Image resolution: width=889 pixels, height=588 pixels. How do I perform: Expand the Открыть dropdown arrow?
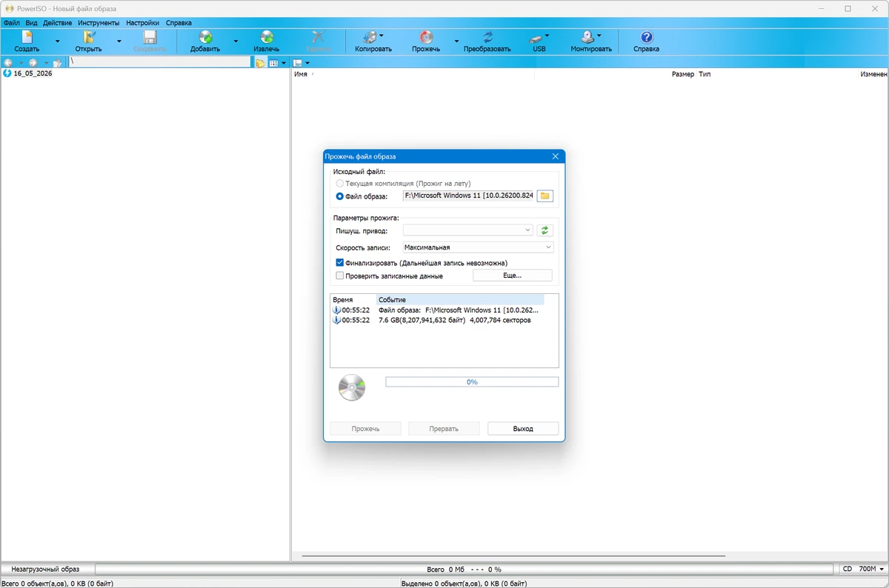coord(119,41)
